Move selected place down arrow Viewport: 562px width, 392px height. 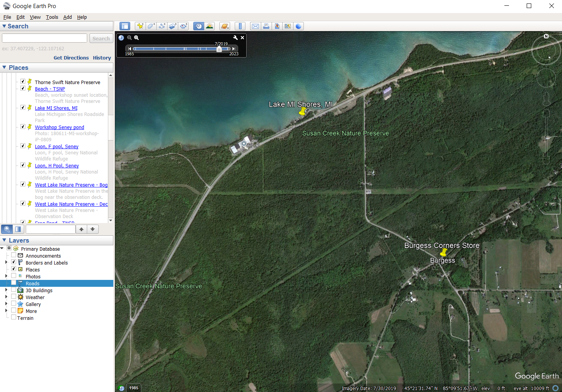click(x=93, y=229)
